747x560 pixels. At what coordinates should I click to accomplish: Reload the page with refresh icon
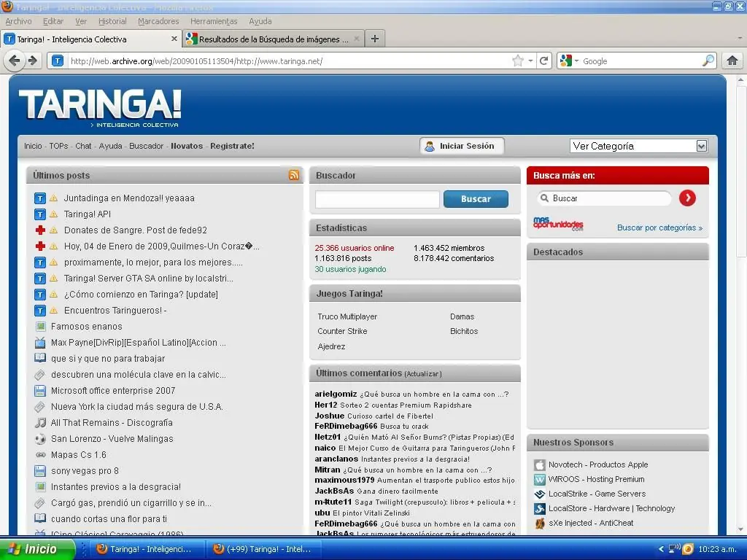tap(543, 61)
